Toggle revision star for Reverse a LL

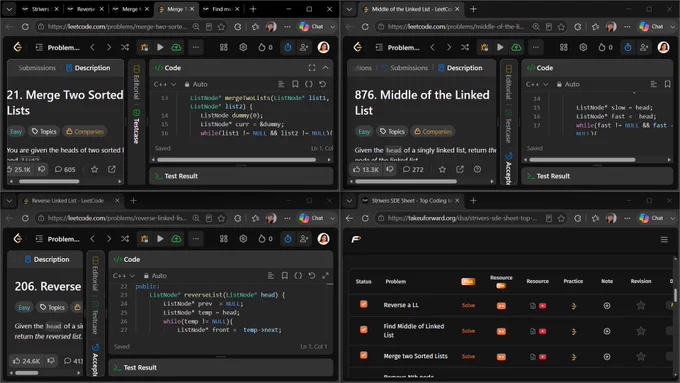[641, 305]
